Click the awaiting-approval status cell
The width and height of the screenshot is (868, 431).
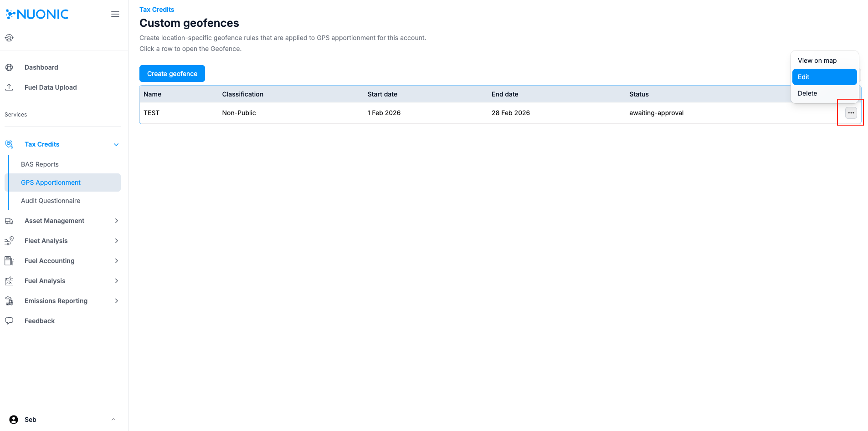[x=657, y=113]
